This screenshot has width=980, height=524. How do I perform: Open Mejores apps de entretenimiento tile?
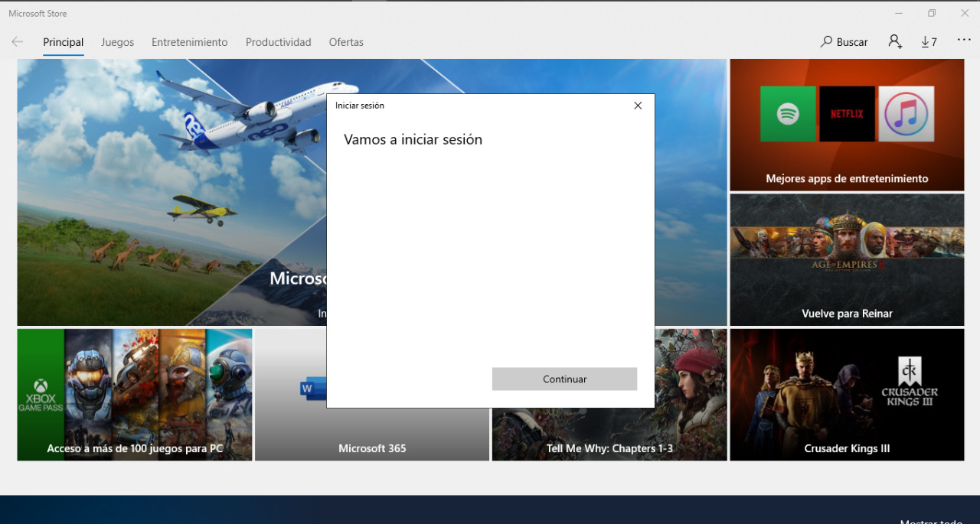coord(847,125)
